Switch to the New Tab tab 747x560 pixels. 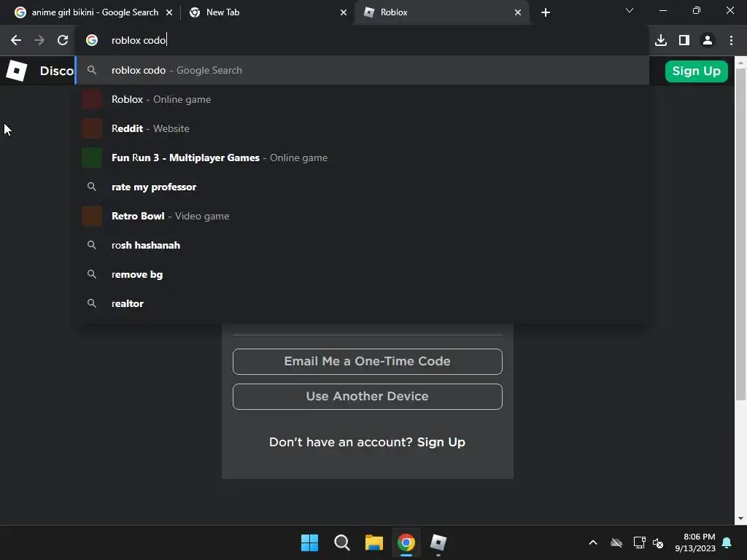click(x=267, y=12)
